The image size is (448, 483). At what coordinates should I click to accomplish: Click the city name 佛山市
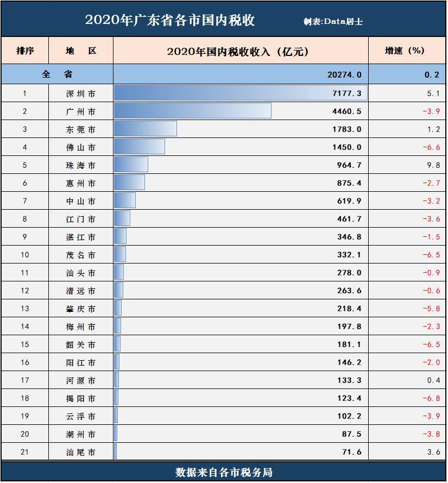tap(81, 147)
